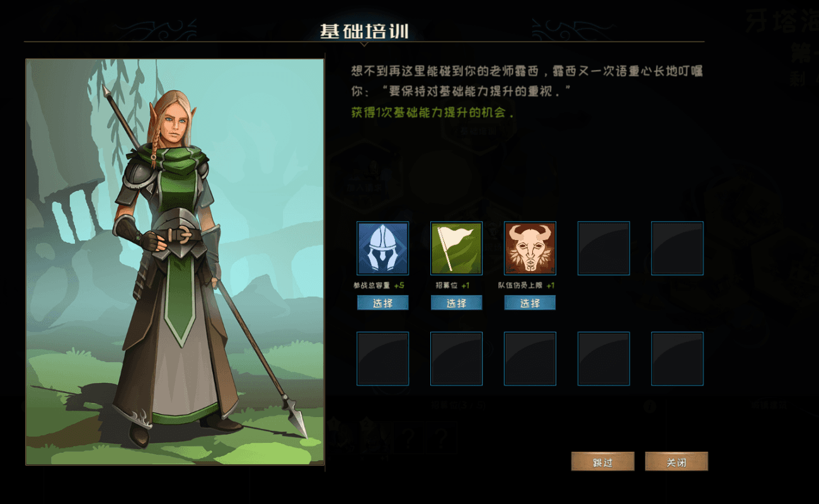This screenshot has height=504, width=819.
Task: Click the fourth empty slot in bottom row
Action: [604, 358]
